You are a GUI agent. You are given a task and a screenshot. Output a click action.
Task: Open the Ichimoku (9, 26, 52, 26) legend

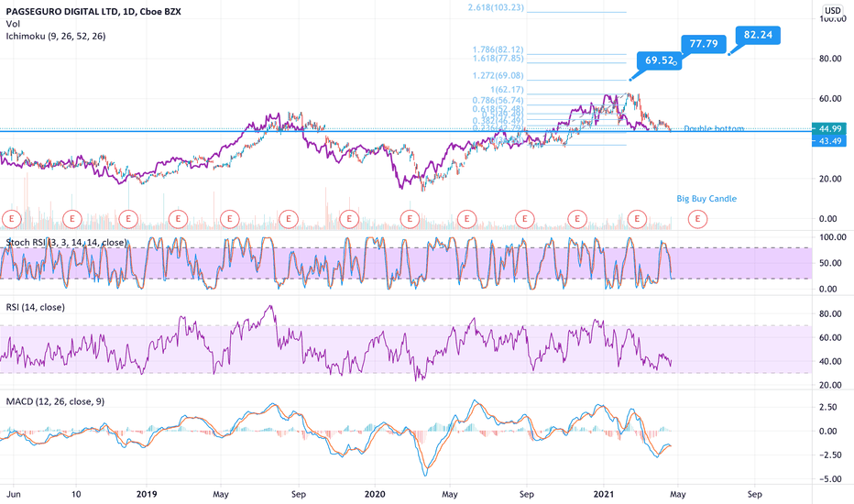(x=56, y=37)
